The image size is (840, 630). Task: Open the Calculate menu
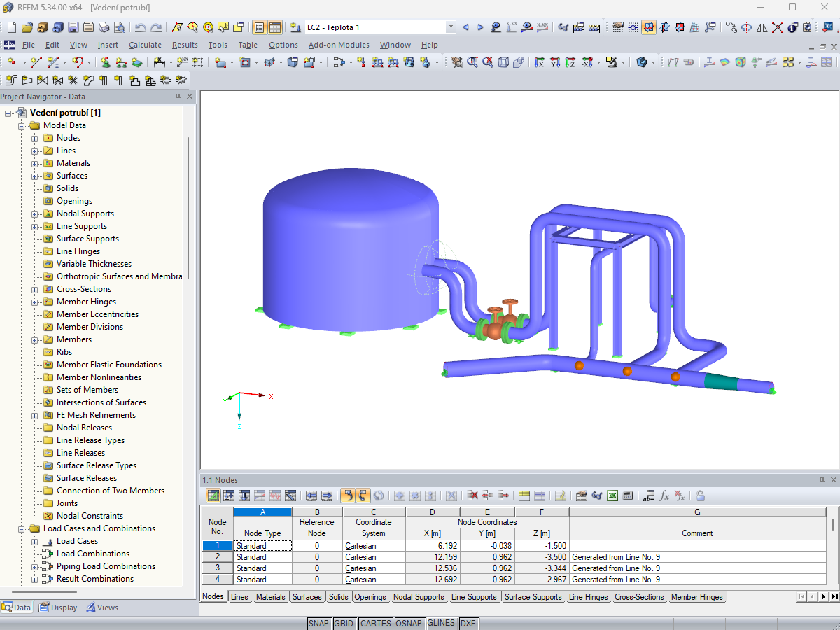point(145,44)
